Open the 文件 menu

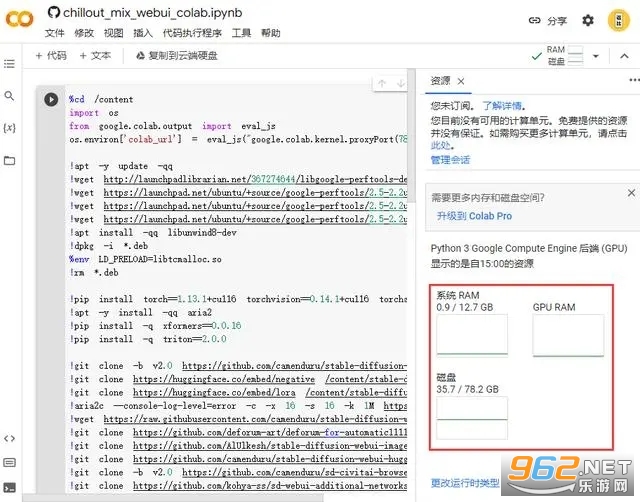(x=55, y=33)
